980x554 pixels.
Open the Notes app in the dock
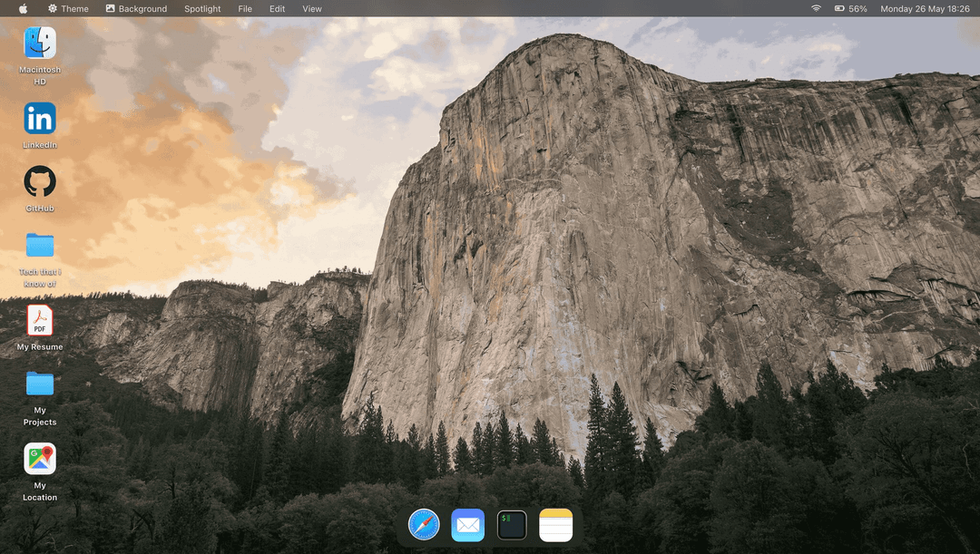pyautogui.click(x=555, y=524)
